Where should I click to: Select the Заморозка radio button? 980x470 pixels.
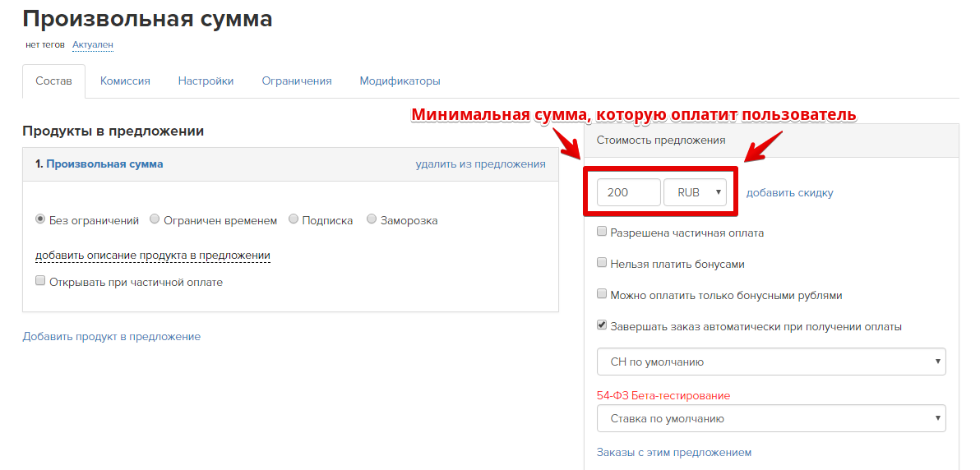click(372, 219)
